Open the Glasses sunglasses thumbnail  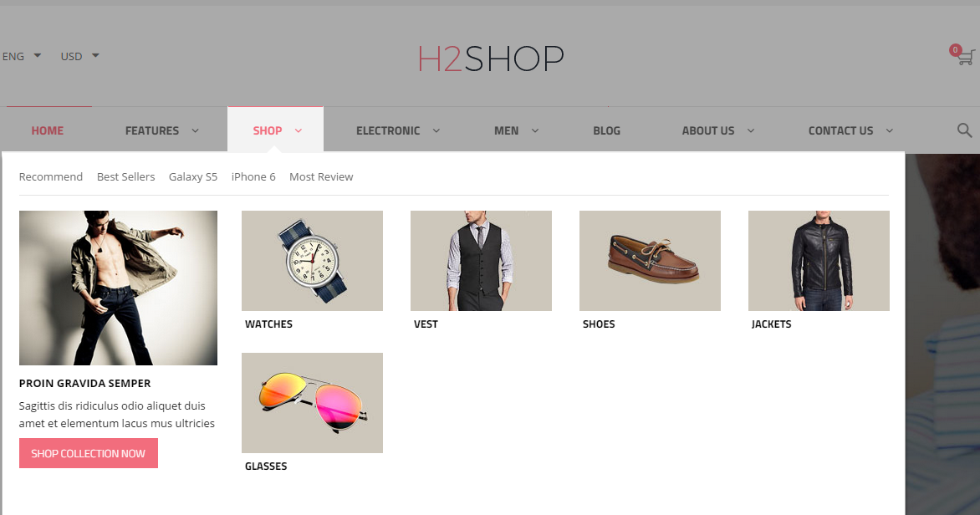point(312,403)
